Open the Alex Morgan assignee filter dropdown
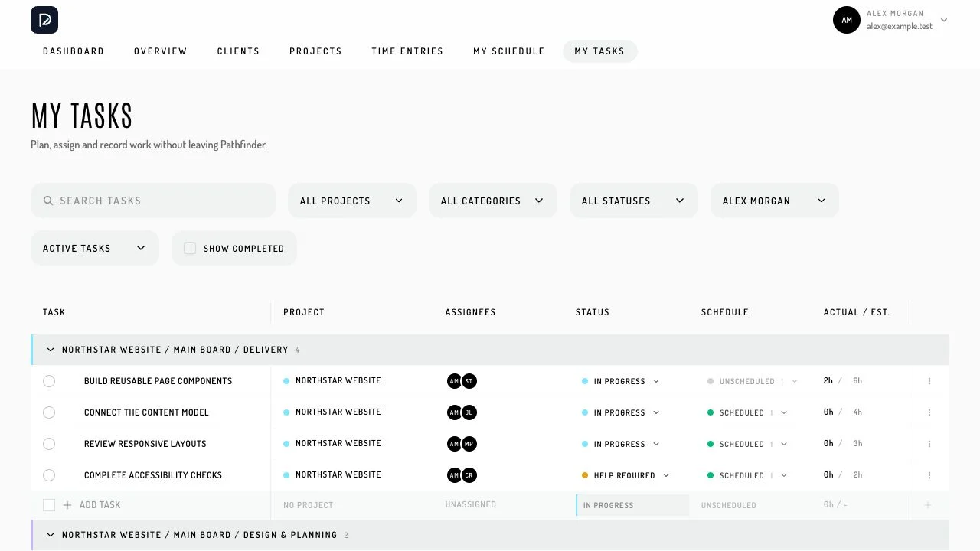The width and height of the screenshot is (980, 551). click(775, 201)
